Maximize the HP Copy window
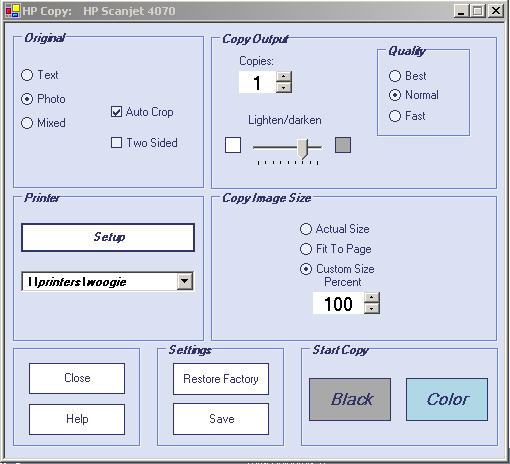This screenshot has height=464, width=510. coord(478,11)
